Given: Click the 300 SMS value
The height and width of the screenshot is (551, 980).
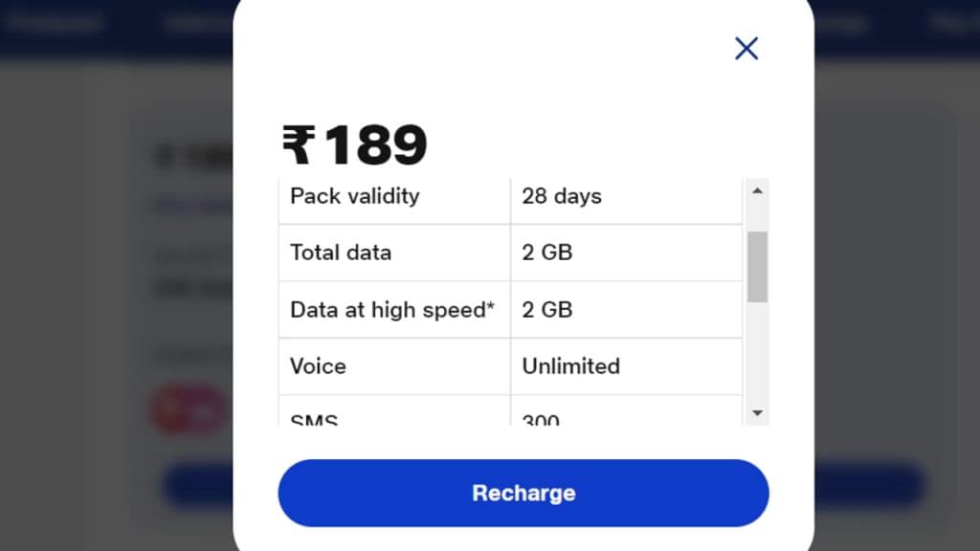Looking at the screenshot, I should (x=541, y=419).
